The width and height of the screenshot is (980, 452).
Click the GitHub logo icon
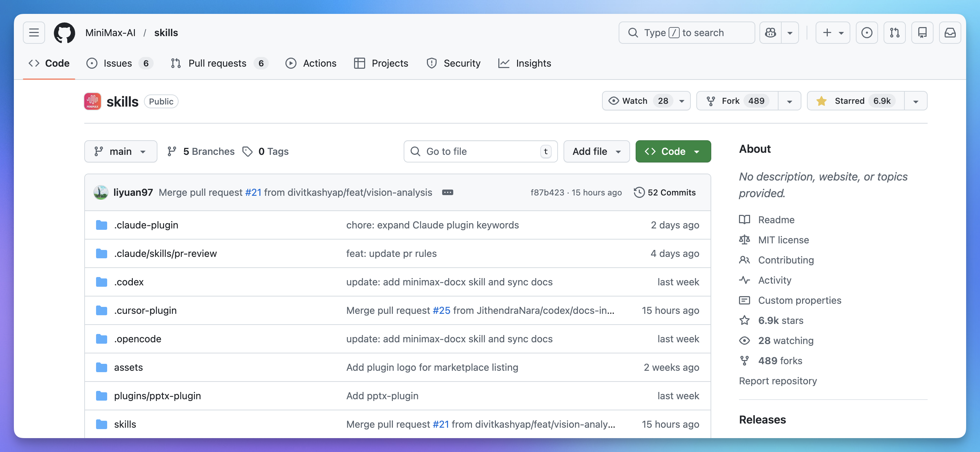click(x=64, y=32)
